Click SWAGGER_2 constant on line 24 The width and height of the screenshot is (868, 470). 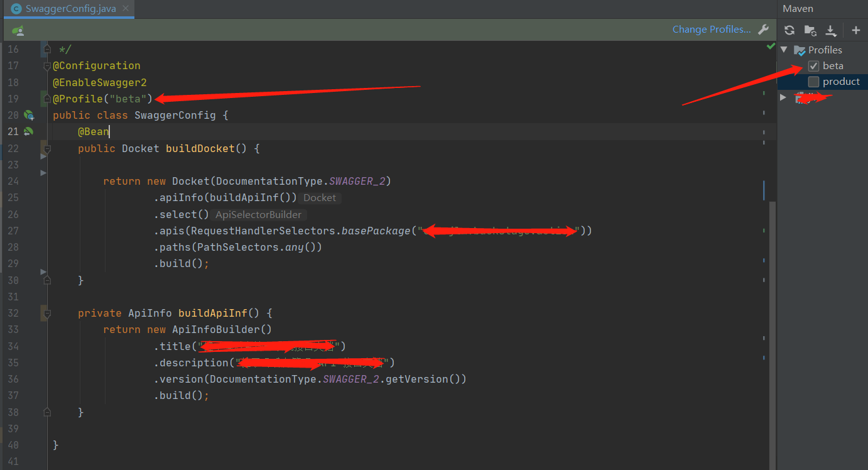[x=357, y=181]
